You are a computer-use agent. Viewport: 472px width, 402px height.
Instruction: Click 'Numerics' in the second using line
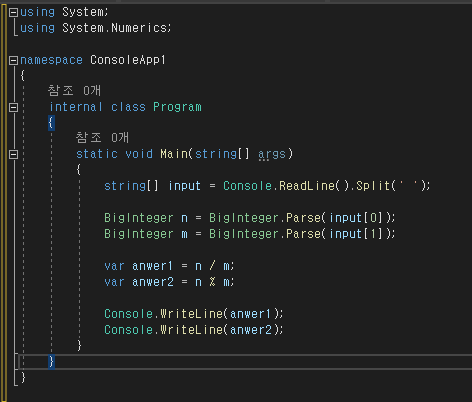pyautogui.click(x=138, y=28)
